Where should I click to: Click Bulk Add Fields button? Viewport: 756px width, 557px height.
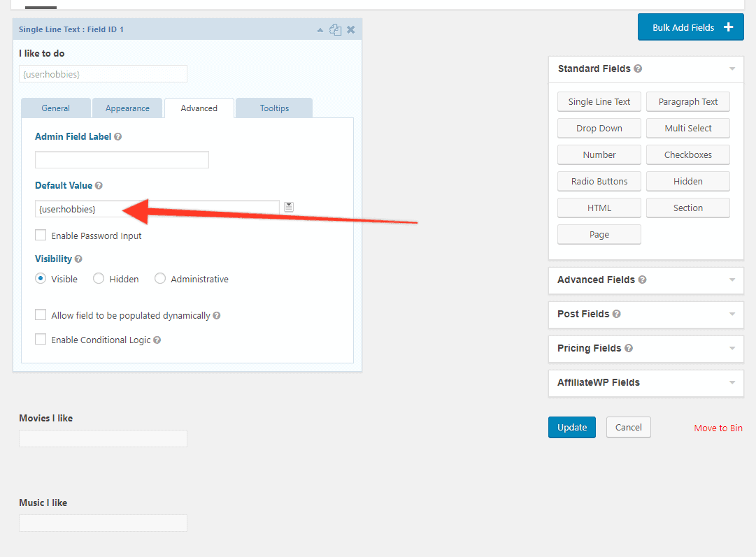coord(690,27)
